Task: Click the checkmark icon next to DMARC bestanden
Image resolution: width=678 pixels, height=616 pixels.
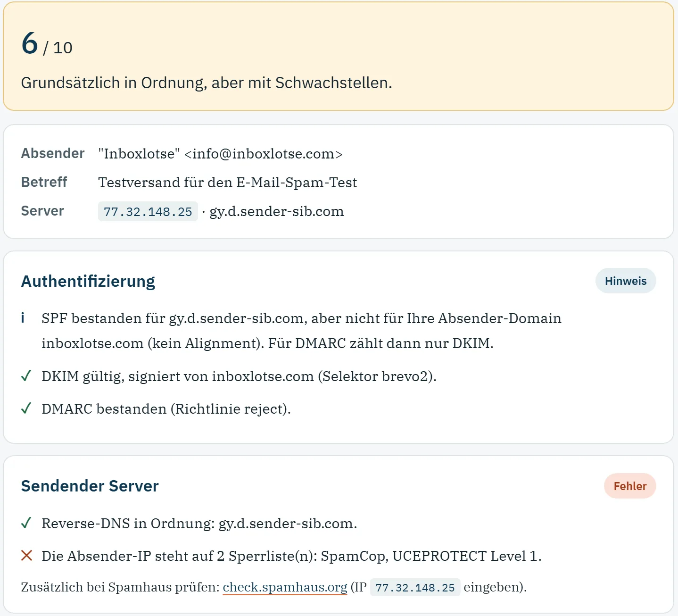Action: [x=26, y=408]
